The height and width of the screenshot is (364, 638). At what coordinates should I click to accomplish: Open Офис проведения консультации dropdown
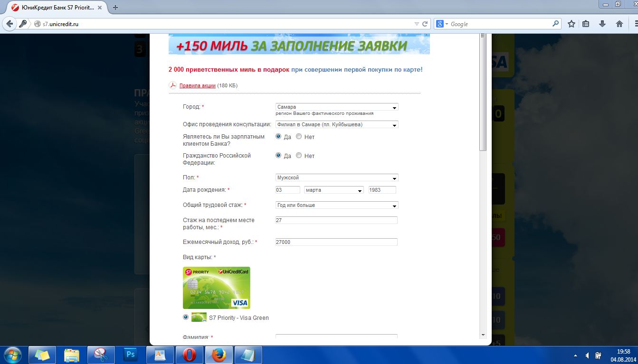click(337, 125)
